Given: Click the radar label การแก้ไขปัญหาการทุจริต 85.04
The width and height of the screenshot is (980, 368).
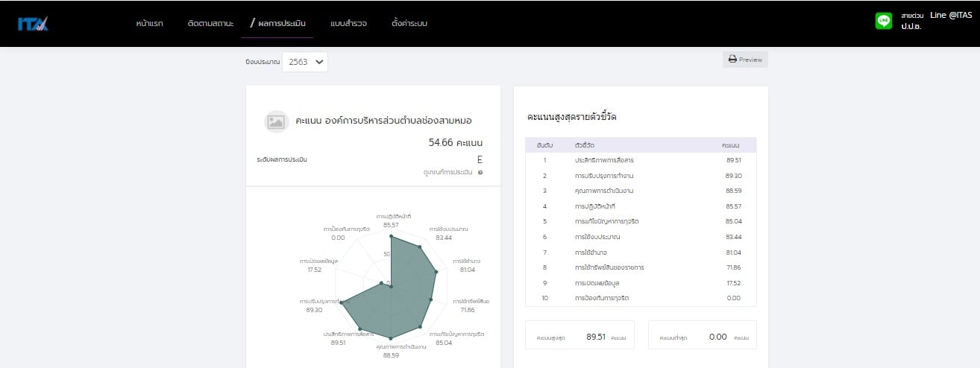Looking at the screenshot, I should (x=456, y=337).
